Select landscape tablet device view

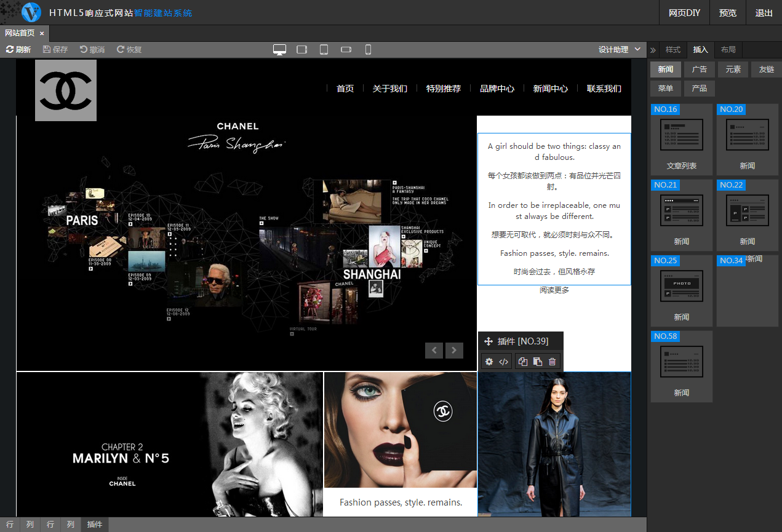click(301, 50)
